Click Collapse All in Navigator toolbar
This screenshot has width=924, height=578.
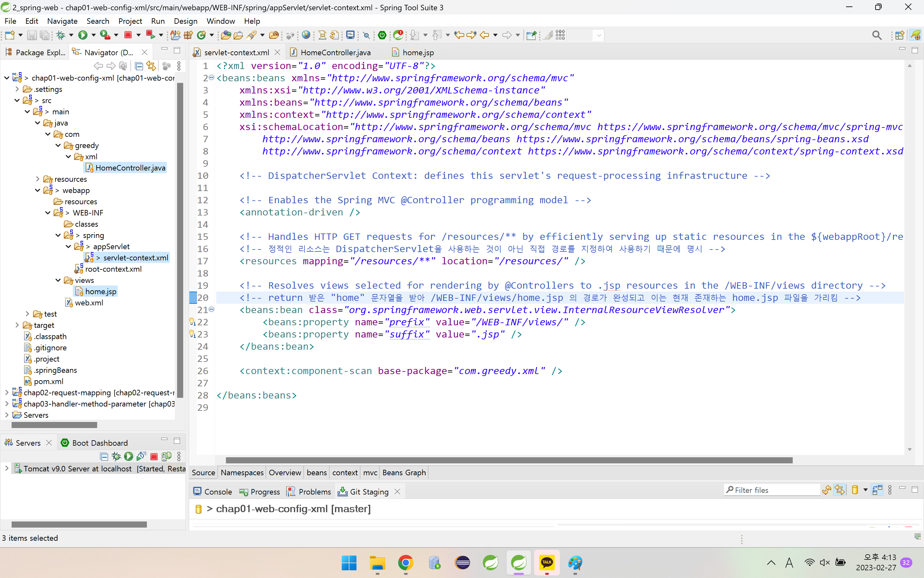[139, 66]
